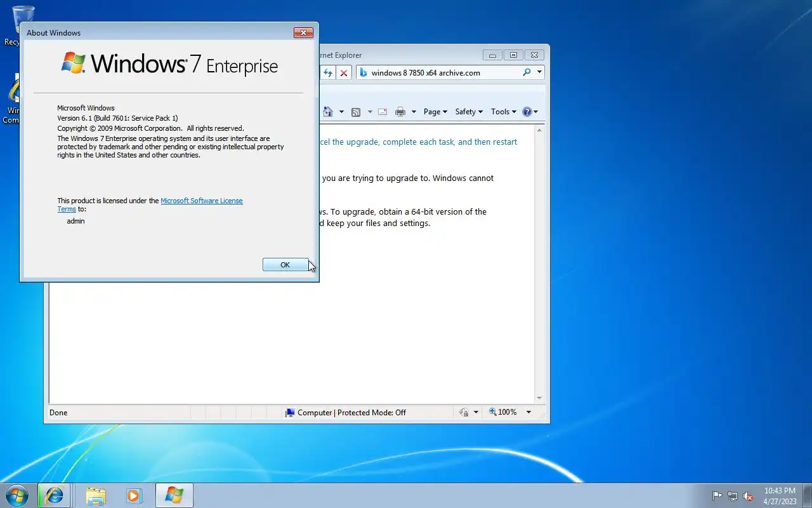Click the muted volume tray icon
This screenshot has width=812, height=508.
pyautogui.click(x=749, y=496)
